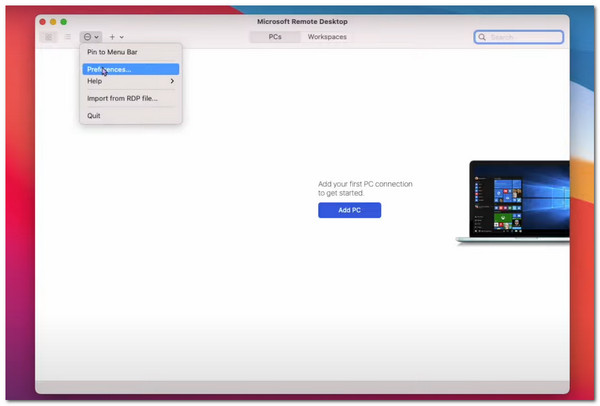Select the Workspaces tab
This screenshot has height=406, width=600.
327,37
